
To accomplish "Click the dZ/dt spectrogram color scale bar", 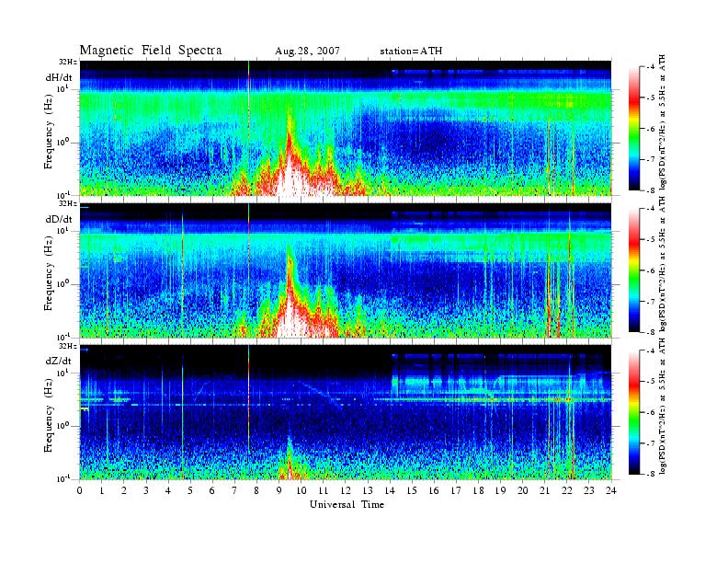I will pyautogui.click(x=634, y=412).
